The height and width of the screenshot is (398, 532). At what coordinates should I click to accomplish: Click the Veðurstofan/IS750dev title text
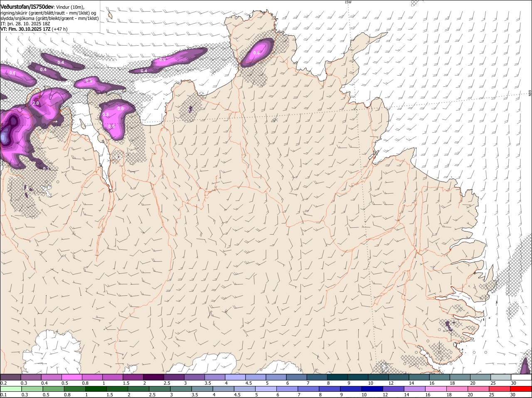pyautogui.click(x=27, y=7)
